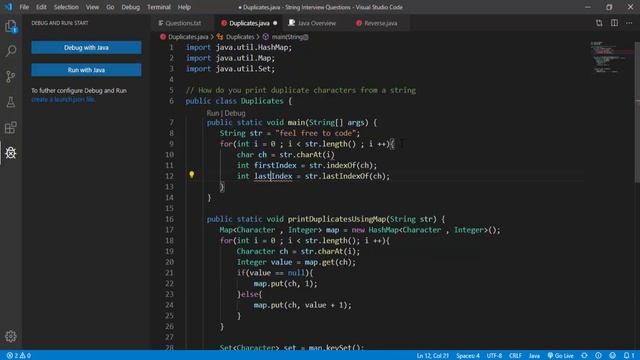Open the Debug menu
The height and width of the screenshot is (360, 640).
click(131, 7)
